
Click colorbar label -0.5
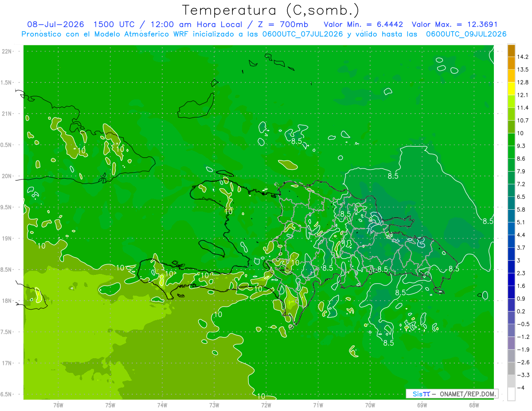[523, 324]
